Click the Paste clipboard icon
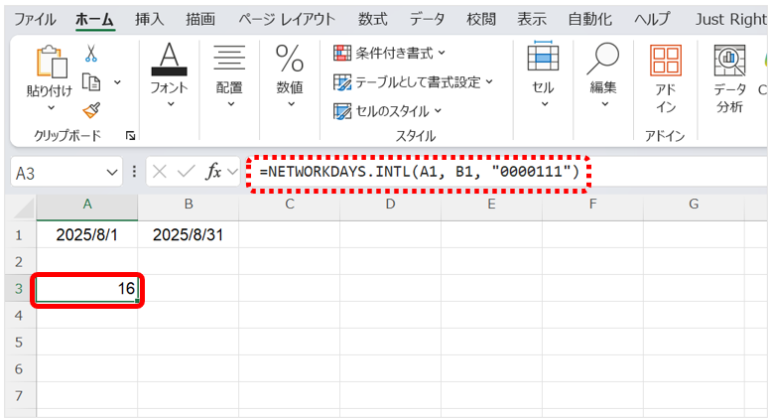 coord(52,61)
